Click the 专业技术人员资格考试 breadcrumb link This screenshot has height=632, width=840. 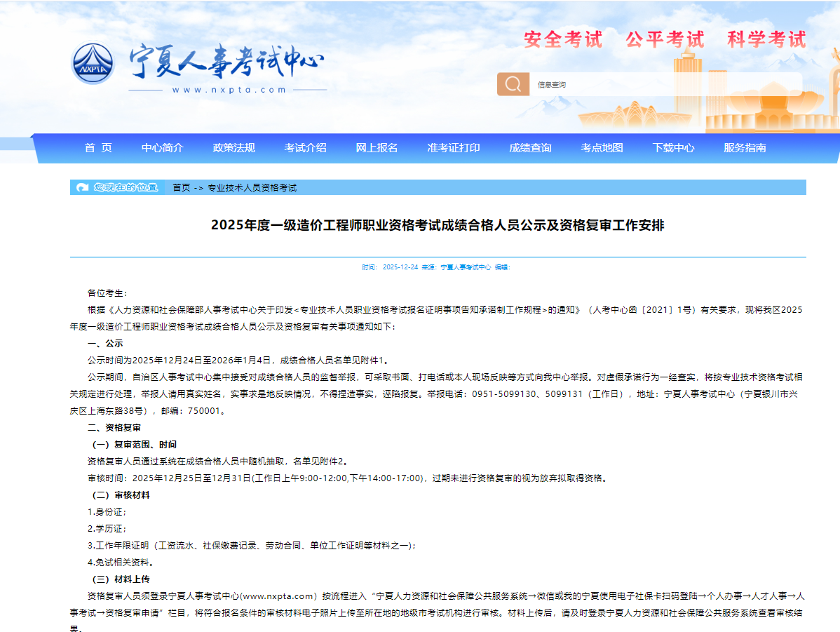point(250,187)
